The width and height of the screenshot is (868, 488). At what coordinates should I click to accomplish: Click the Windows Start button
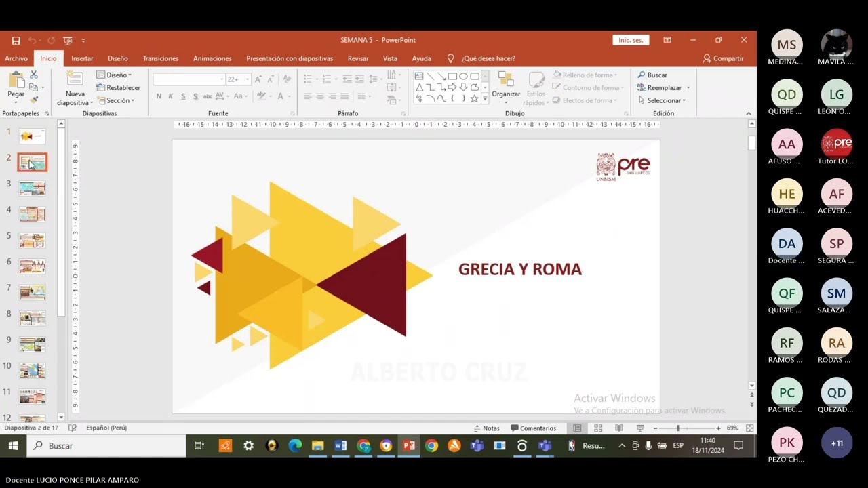[x=13, y=445]
